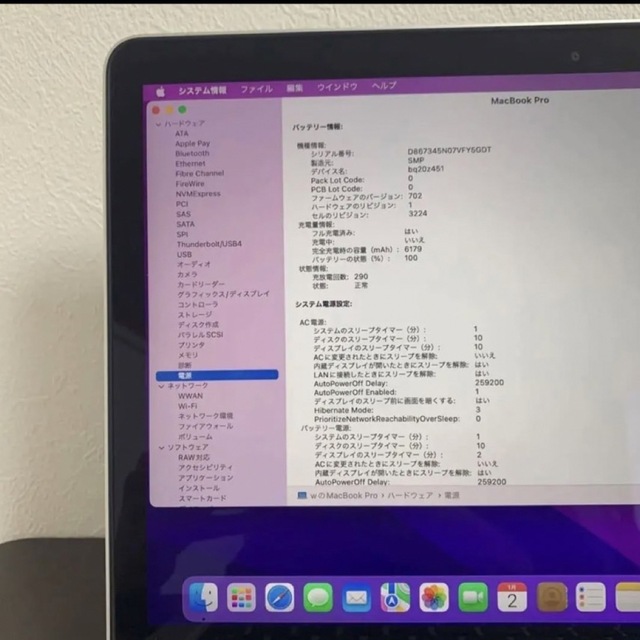Select ストレージ in the sidebar
The image size is (640, 640).
[195, 315]
